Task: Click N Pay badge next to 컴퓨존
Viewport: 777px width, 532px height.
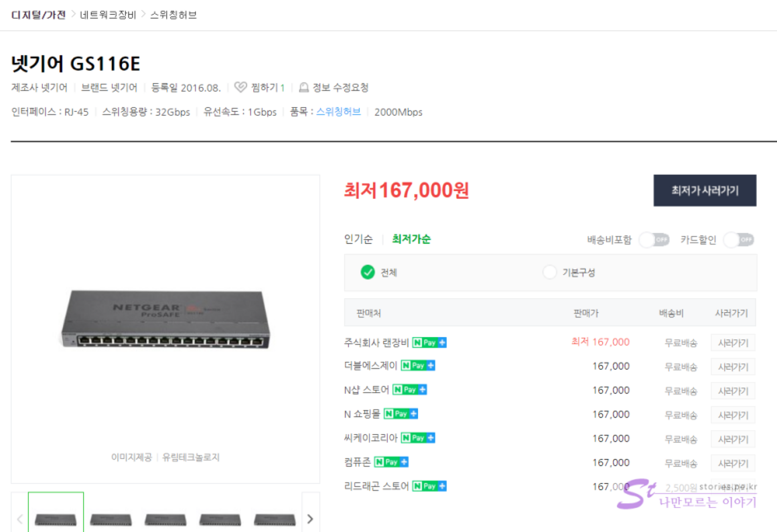Action: pyautogui.click(x=391, y=462)
